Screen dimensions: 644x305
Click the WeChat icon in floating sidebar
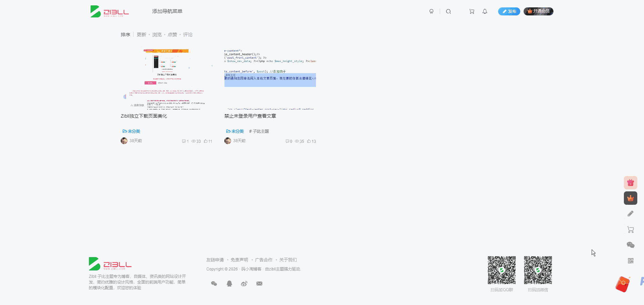tap(631, 245)
